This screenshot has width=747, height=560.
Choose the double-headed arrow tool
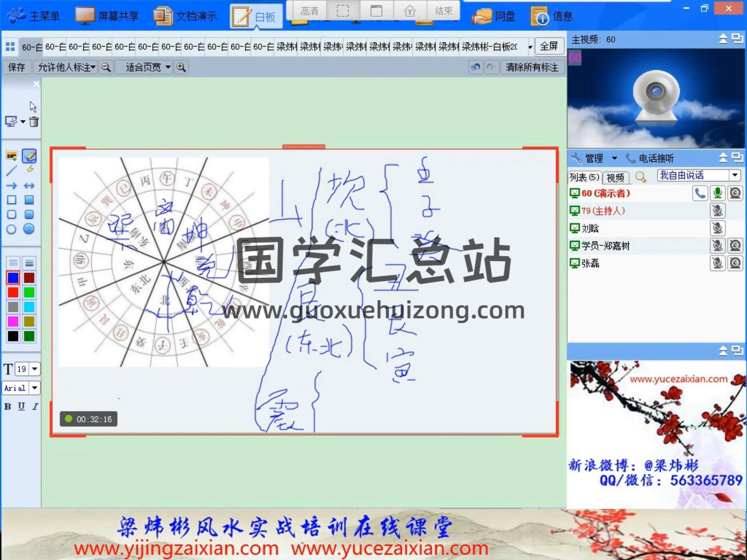tap(29, 185)
